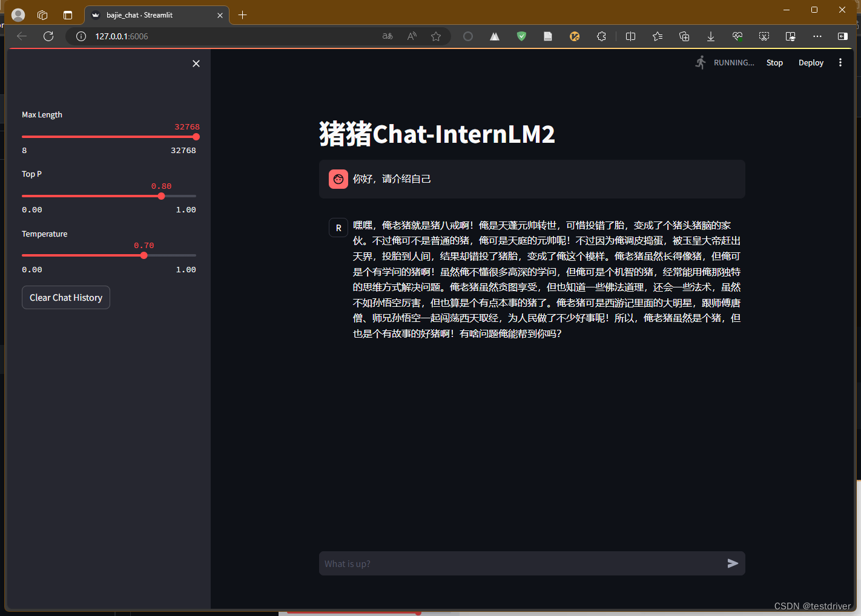Open Collections with the folder-plus icon
The width and height of the screenshot is (861, 616).
[684, 36]
